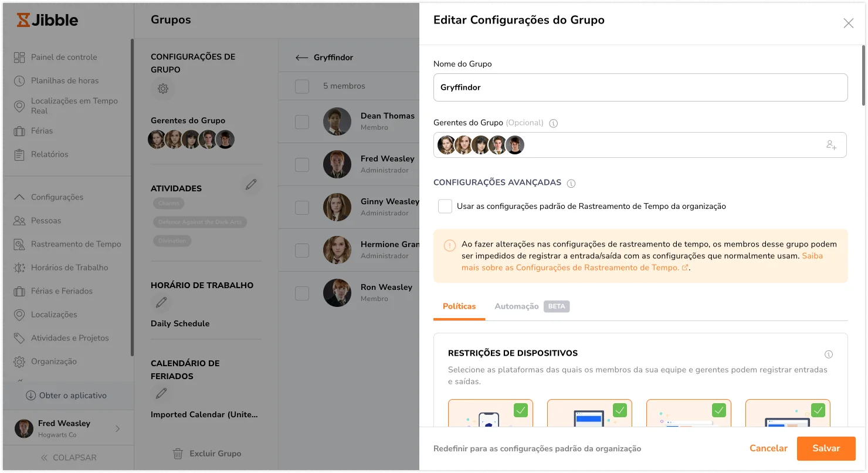Click Obter o aplicativo button
The image size is (868, 473).
tap(67, 396)
